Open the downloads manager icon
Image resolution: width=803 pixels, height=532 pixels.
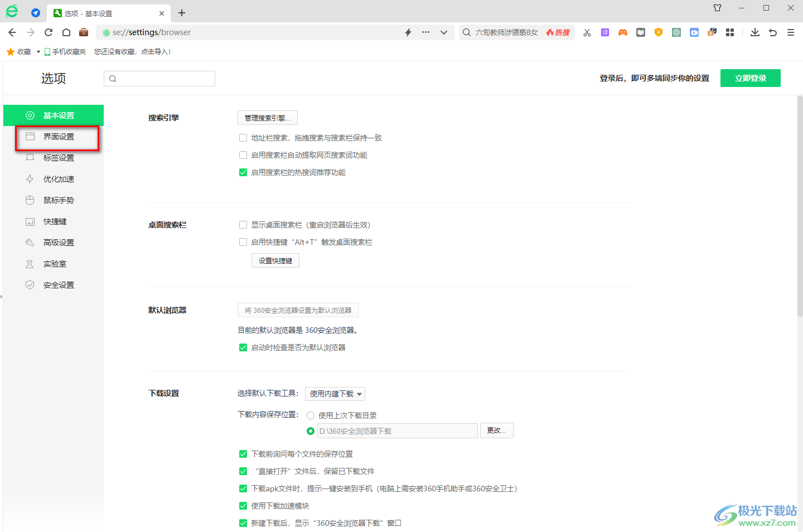point(755,32)
